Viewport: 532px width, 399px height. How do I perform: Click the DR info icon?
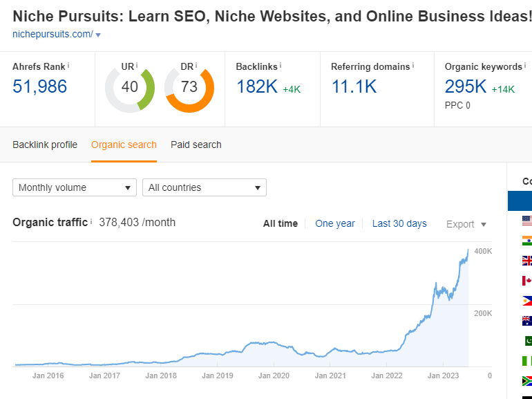pyautogui.click(x=196, y=65)
